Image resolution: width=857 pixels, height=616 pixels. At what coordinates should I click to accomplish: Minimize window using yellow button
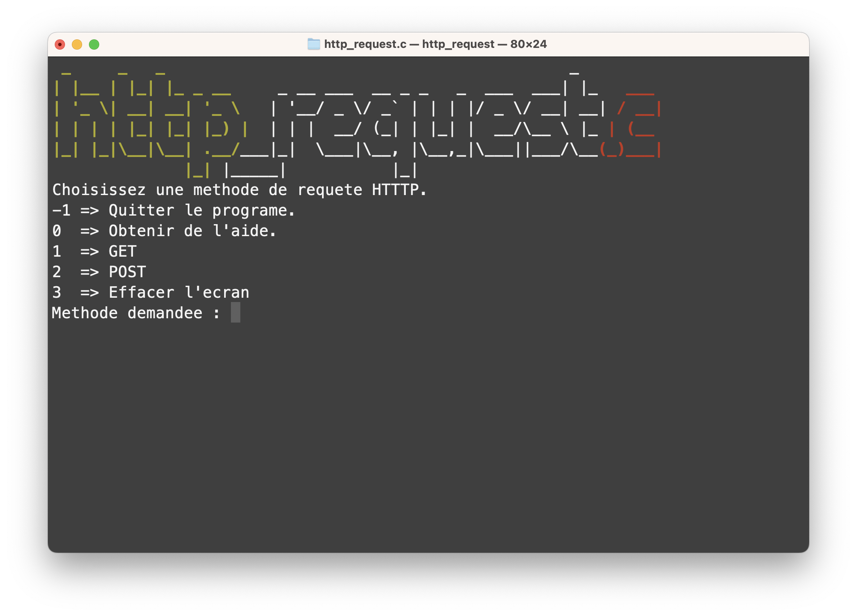click(77, 44)
